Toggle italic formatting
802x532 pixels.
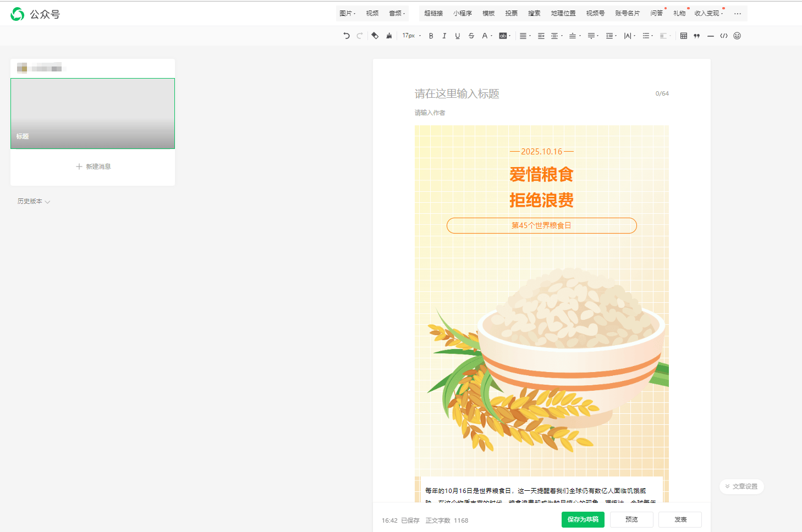(x=444, y=36)
